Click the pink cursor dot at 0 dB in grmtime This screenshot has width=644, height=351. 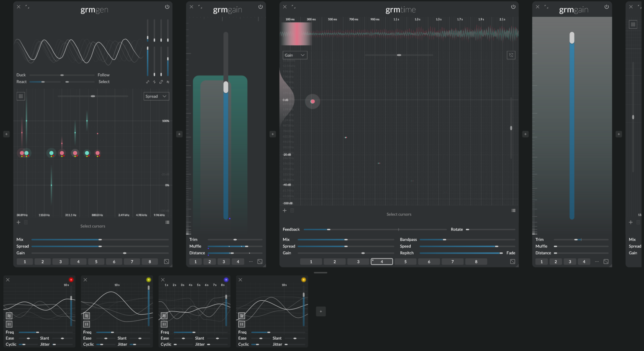tap(313, 101)
